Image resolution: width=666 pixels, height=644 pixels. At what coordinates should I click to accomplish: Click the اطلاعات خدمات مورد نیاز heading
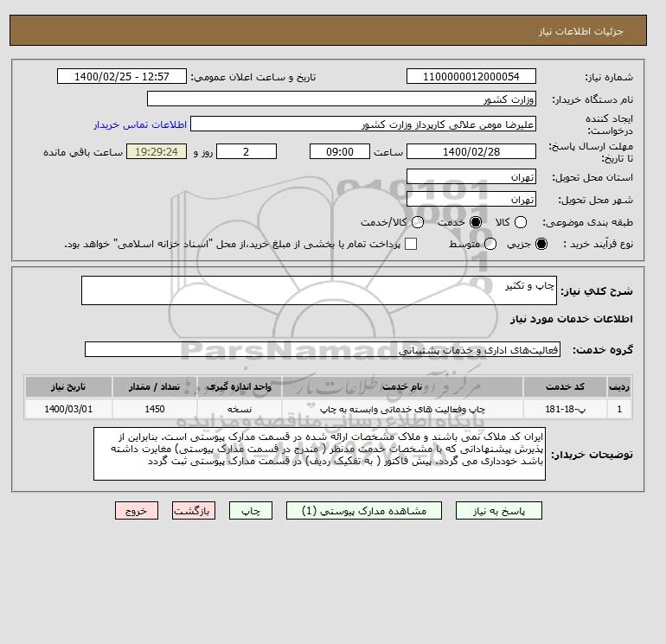[571, 319]
